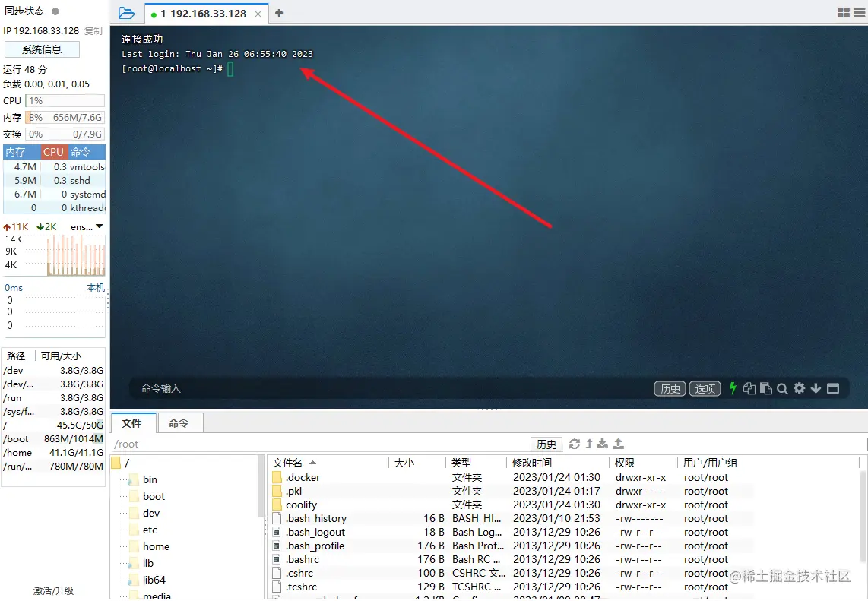Click the copy icon in the terminal toolbar

point(749,388)
